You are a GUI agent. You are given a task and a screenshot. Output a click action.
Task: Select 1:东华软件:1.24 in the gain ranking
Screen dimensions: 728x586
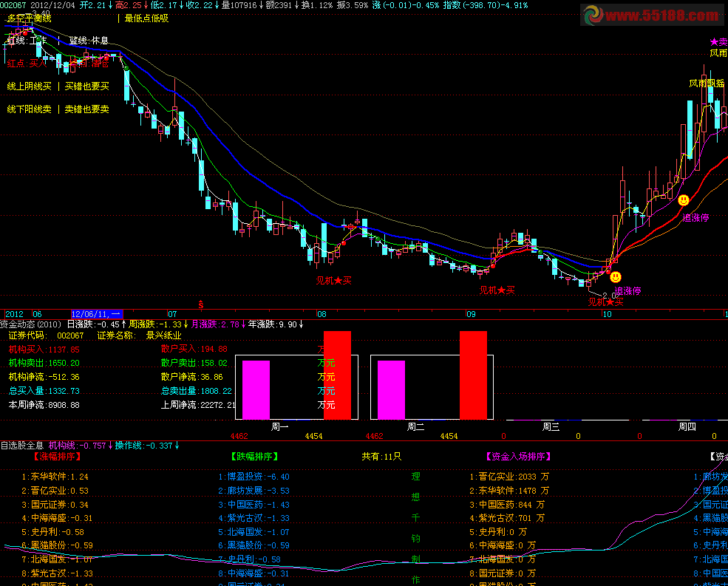(55, 477)
